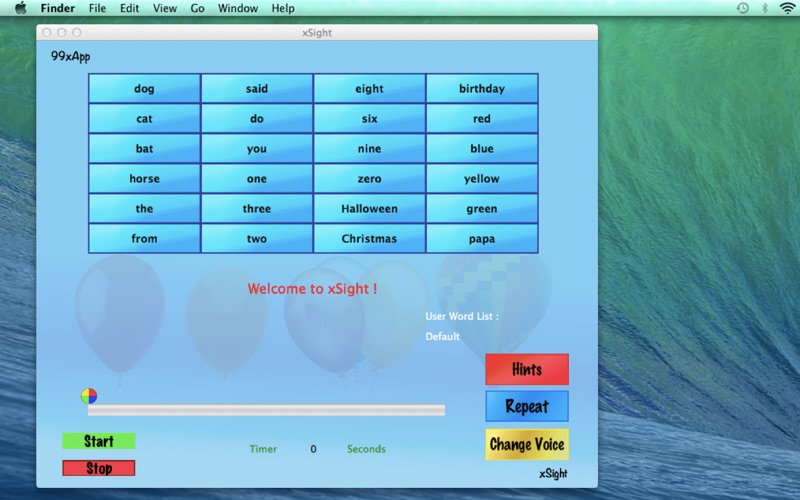Image resolution: width=800 pixels, height=500 pixels.
Task: Click the red Hints button
Action: [x=527, y=369]
